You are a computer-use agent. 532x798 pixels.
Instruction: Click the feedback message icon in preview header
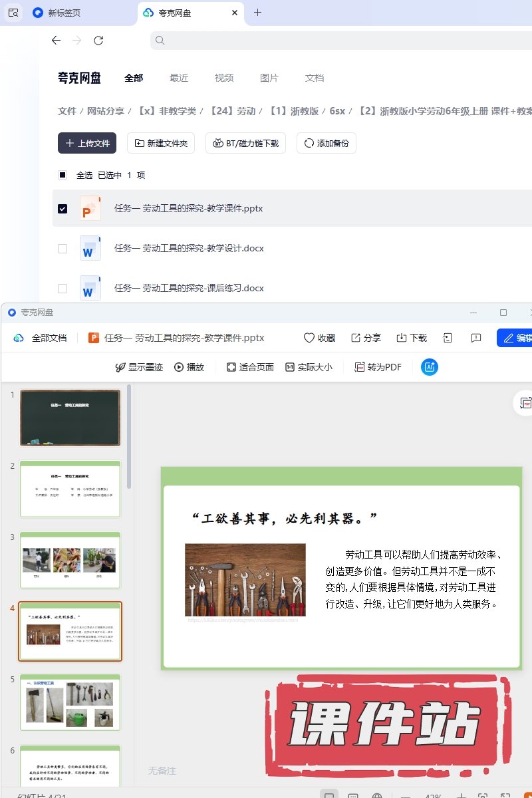point(476,338)
